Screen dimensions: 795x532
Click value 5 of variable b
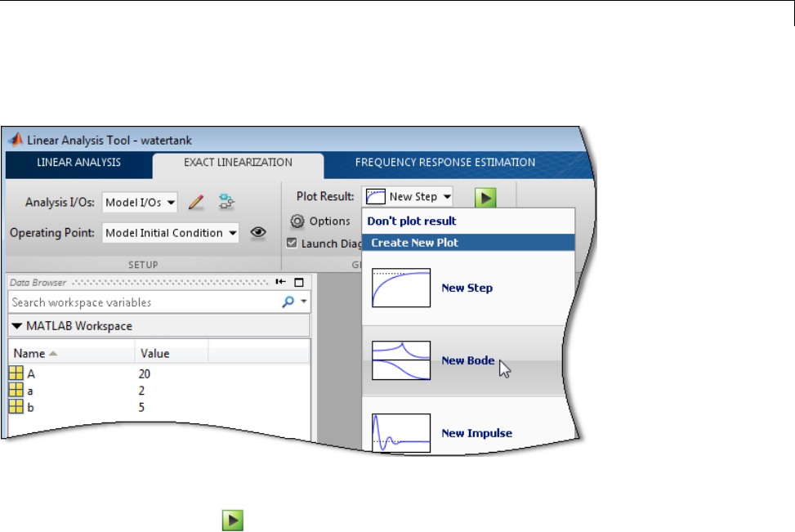point(141,407)
